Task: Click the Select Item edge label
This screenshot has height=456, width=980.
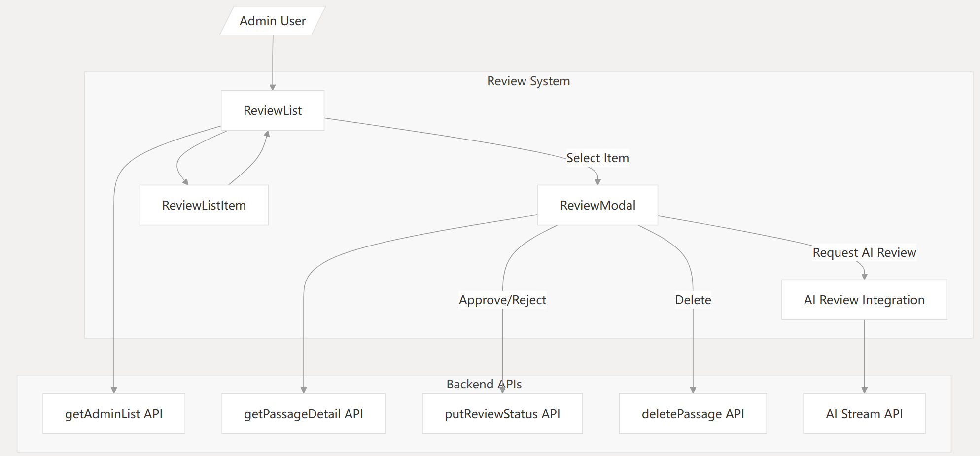Action: click(x=597, y=158)
